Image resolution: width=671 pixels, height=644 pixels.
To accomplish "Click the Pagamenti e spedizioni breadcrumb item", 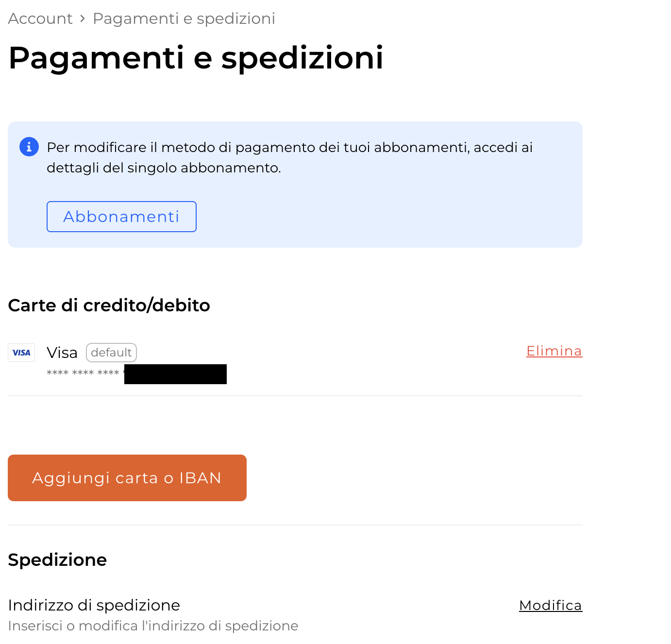I will point(184,18).
